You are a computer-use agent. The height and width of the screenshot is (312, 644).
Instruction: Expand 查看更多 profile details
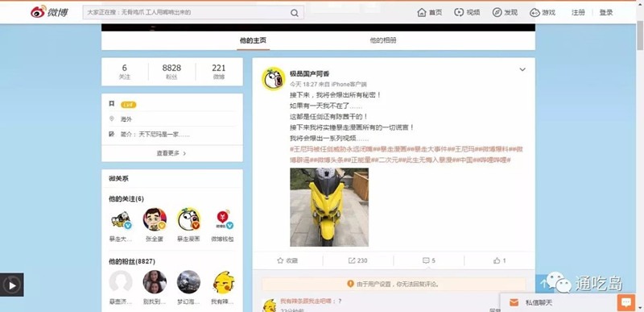171,153
